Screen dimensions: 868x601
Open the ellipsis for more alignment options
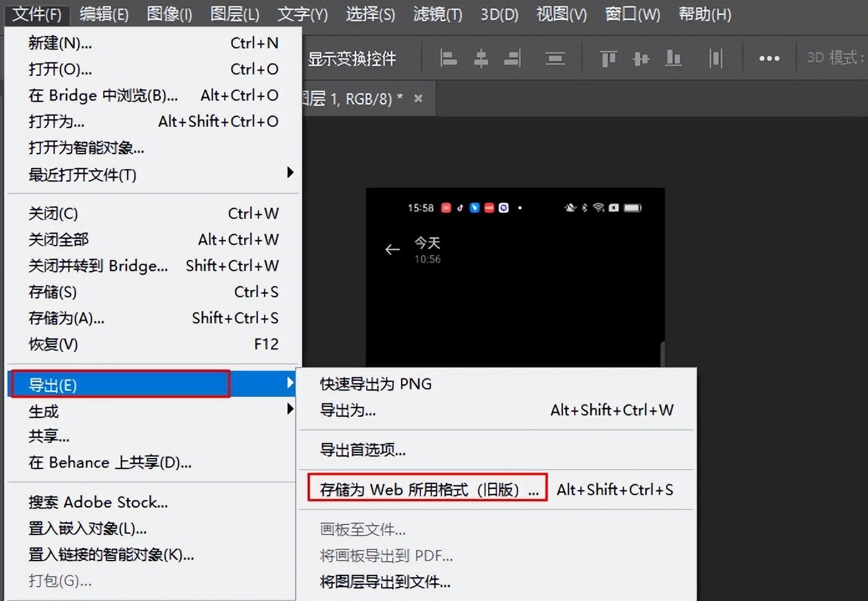pos(769,58)
